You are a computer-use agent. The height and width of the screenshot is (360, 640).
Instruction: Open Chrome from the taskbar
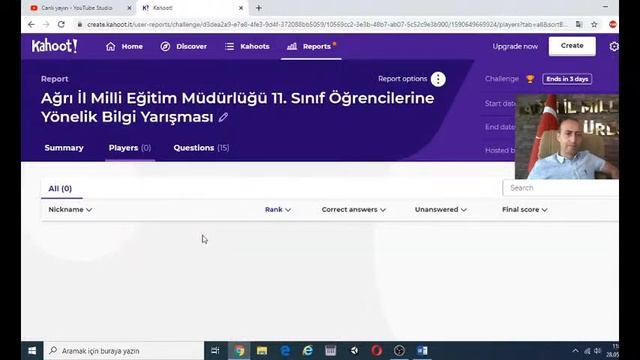239,351
